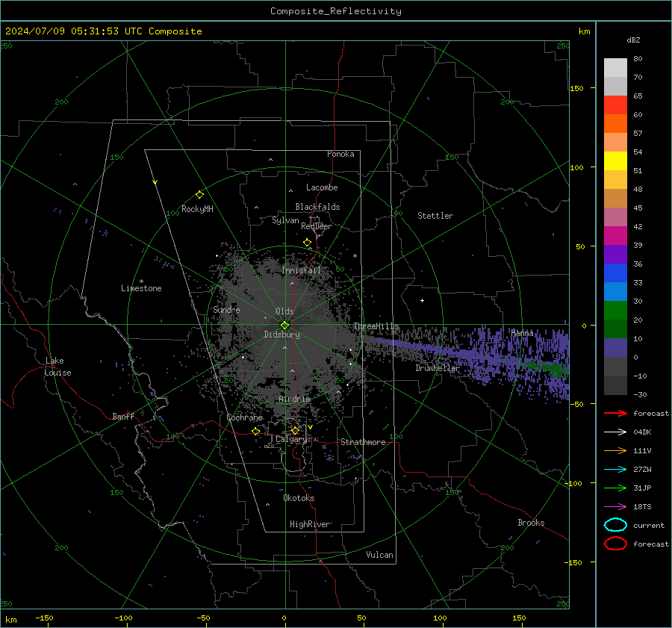Select the white 04DK arrow in legend

(x=615, y=432)
